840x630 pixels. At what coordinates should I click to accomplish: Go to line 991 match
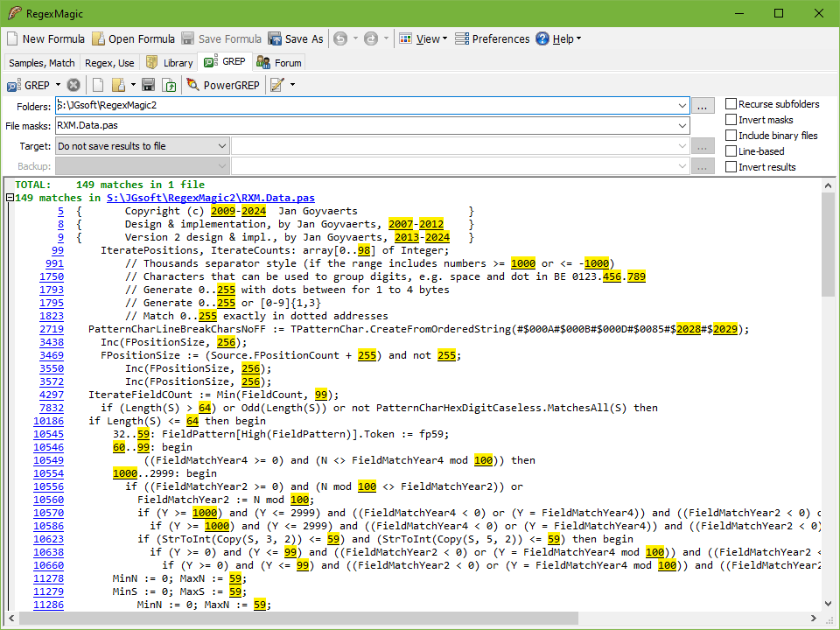click(54, 263)
